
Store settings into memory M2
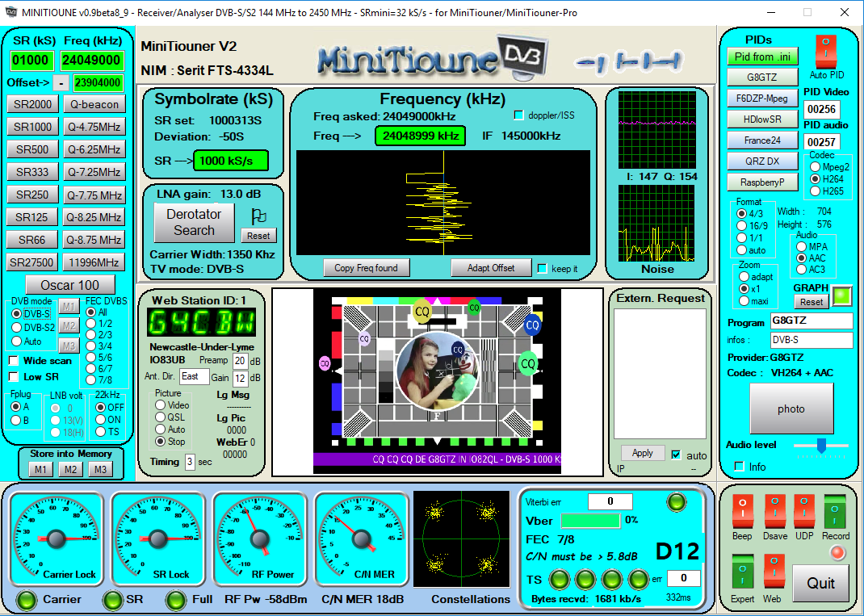[70, 469]
